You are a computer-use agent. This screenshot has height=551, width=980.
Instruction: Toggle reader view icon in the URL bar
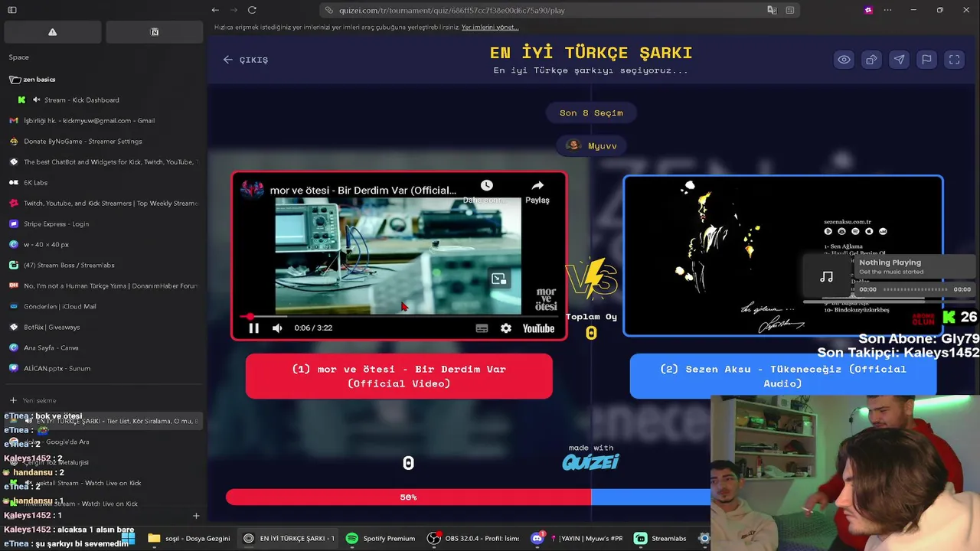coord(790,11)
